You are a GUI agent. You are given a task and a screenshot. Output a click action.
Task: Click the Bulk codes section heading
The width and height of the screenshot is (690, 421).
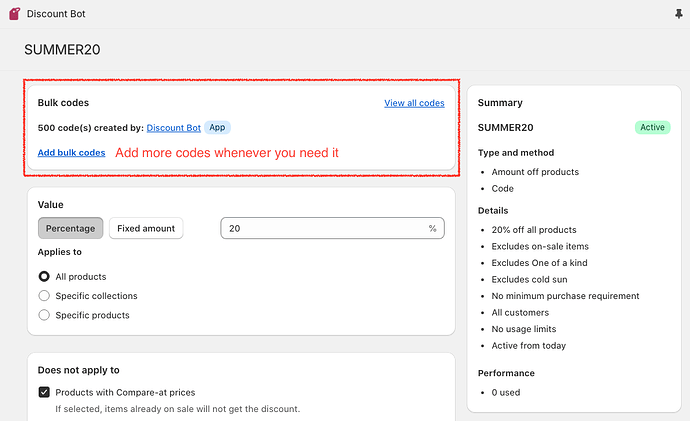64,103
